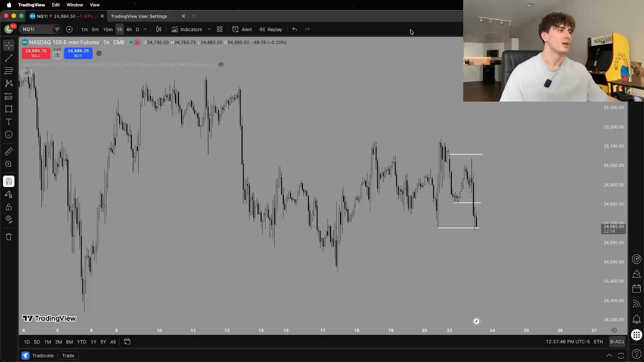Select the 1D date range
Image resolution: width=644 pixels, height=362 pixels.
27,342
